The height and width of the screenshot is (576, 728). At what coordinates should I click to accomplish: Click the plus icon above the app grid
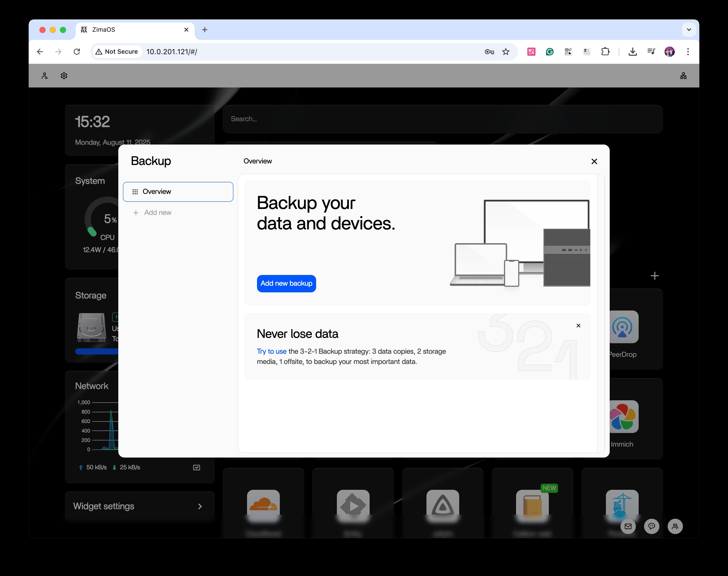(655, 275)
